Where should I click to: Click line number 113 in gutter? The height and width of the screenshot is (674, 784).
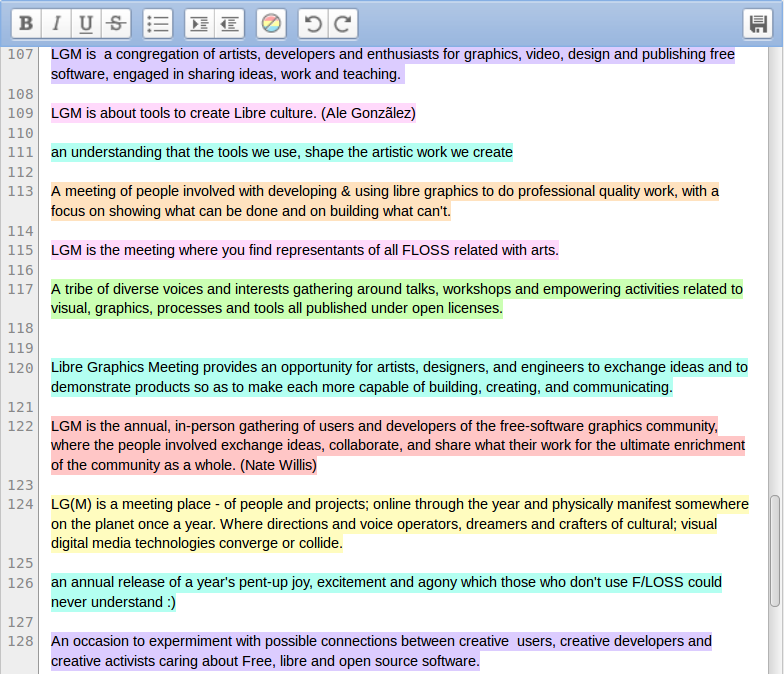pyautogui.click(x=20, y=191)
